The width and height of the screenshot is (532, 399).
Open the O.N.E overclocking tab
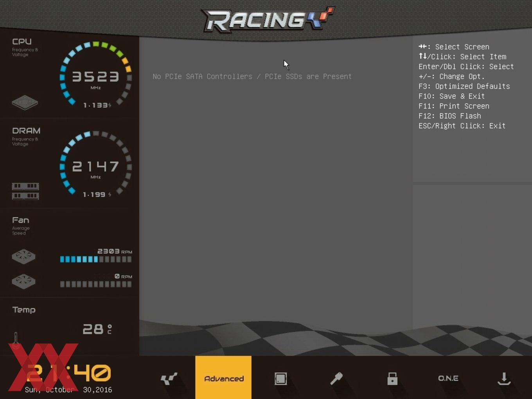(x=448, y=378)
